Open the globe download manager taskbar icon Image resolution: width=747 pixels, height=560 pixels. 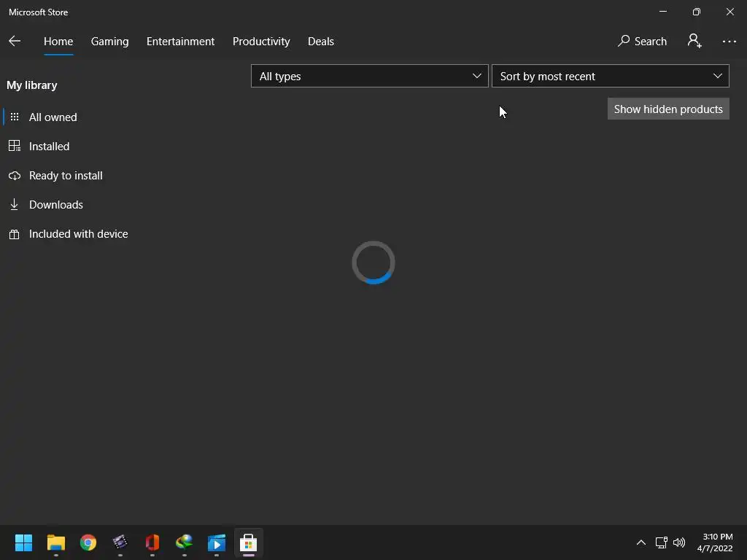click(185, 542)
